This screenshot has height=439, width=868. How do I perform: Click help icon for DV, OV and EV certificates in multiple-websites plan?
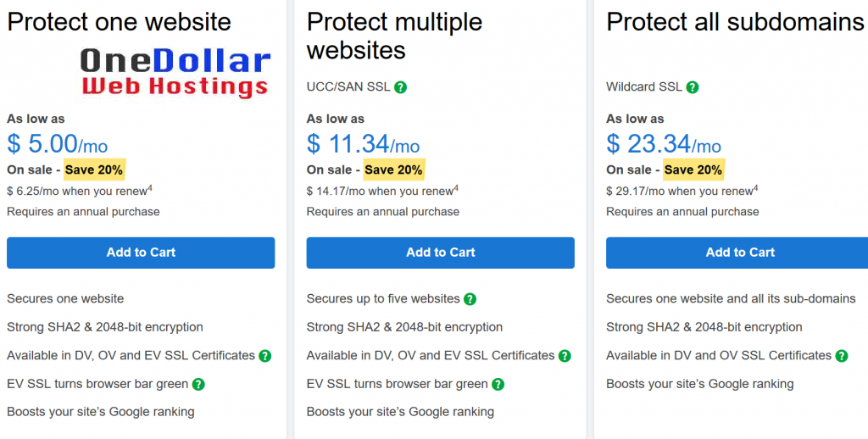[565, 355]
